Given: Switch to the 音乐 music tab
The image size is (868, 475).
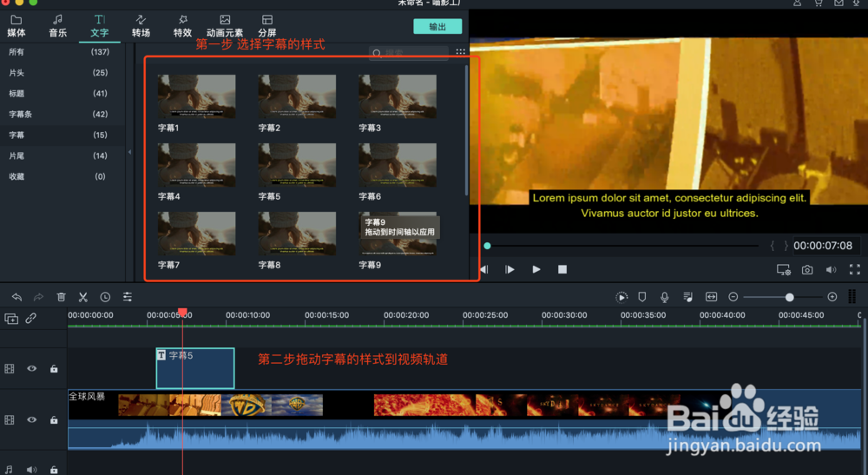Looking at the screenshot, I should pyautogui.click(x=57, y=26).
